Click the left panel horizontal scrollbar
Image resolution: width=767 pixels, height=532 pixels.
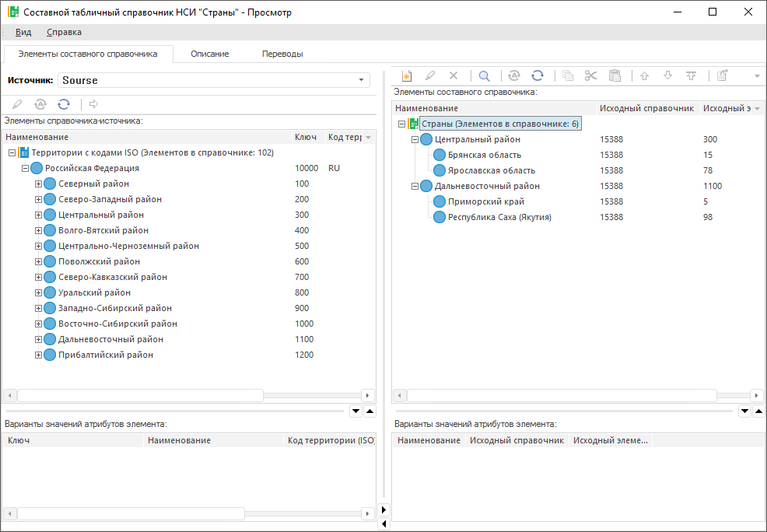140,396
